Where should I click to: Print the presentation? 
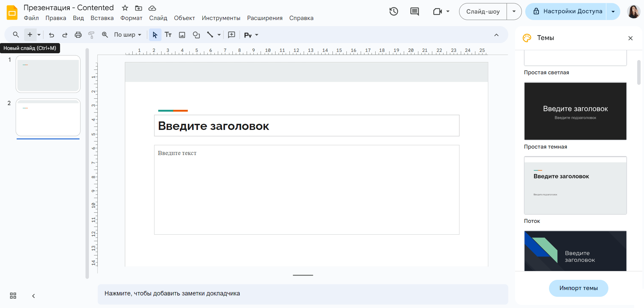click(78, 35)
